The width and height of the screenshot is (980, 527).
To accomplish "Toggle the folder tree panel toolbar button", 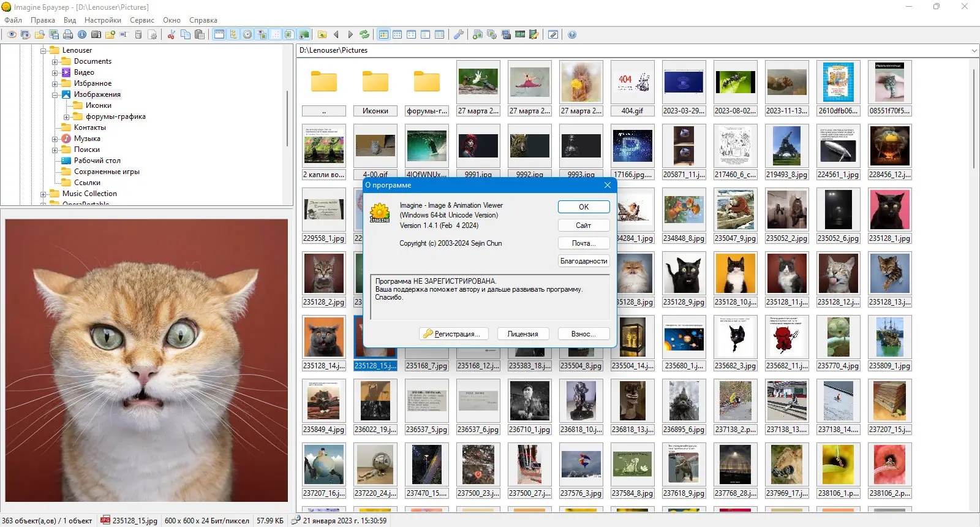I will point(233,34).
